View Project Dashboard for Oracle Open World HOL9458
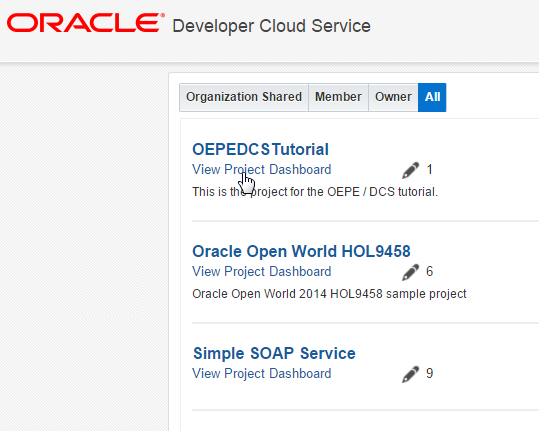Viewport: 539px width, 431px height. (x=262, y=272)
